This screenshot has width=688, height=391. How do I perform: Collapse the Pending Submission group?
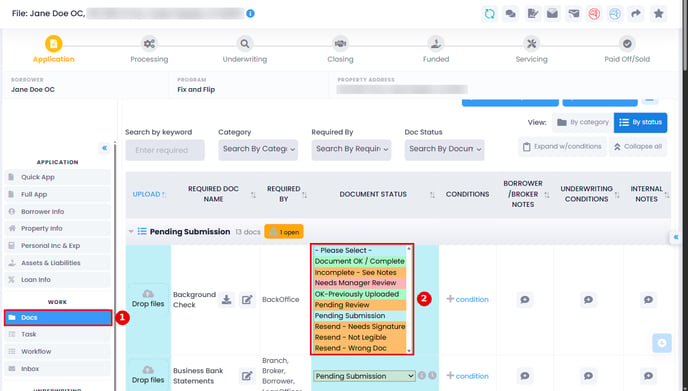pyautogui.click(x=131, y=232)
